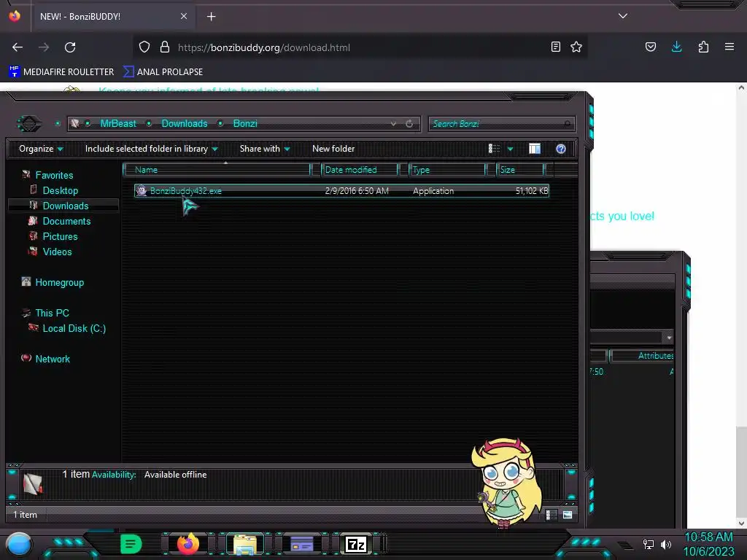Open a new Firefox tab with plus

coord(211,17)
